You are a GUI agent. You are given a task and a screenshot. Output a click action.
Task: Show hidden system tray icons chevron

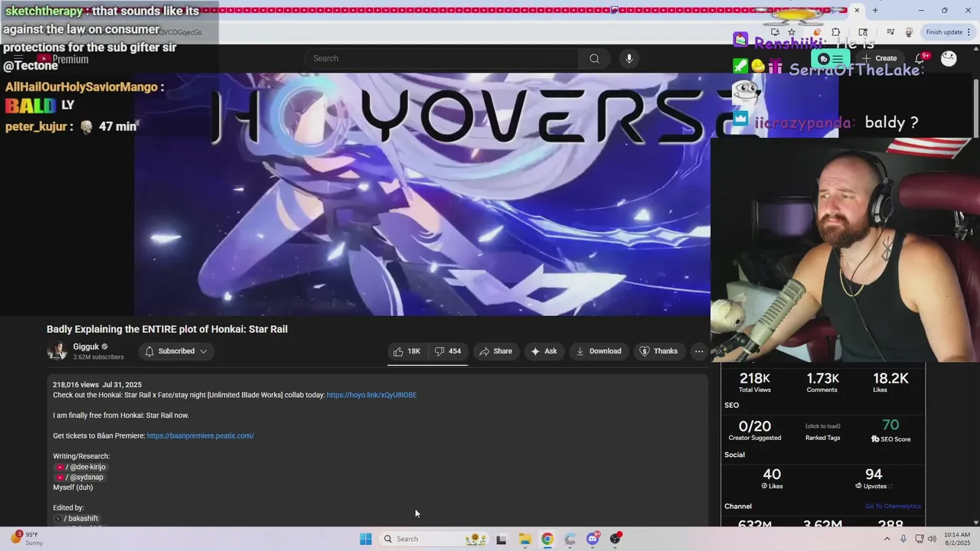click(887, 539)
